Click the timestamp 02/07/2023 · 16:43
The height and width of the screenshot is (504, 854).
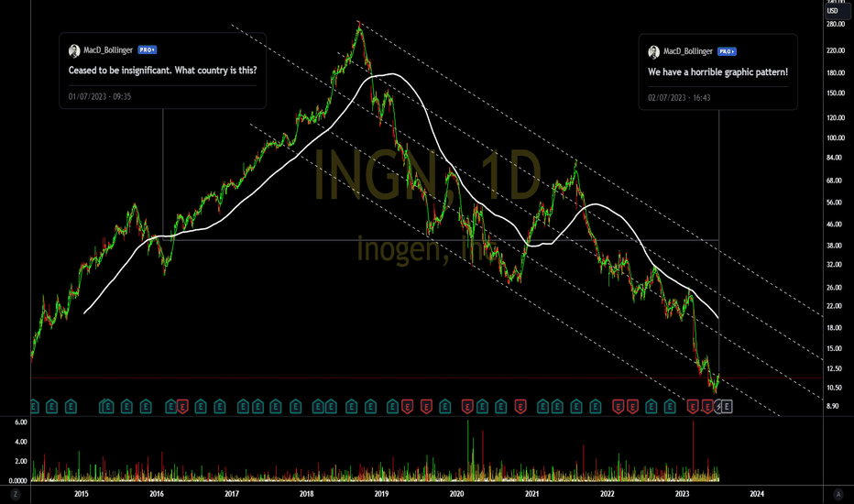click(x=679, y=98)
